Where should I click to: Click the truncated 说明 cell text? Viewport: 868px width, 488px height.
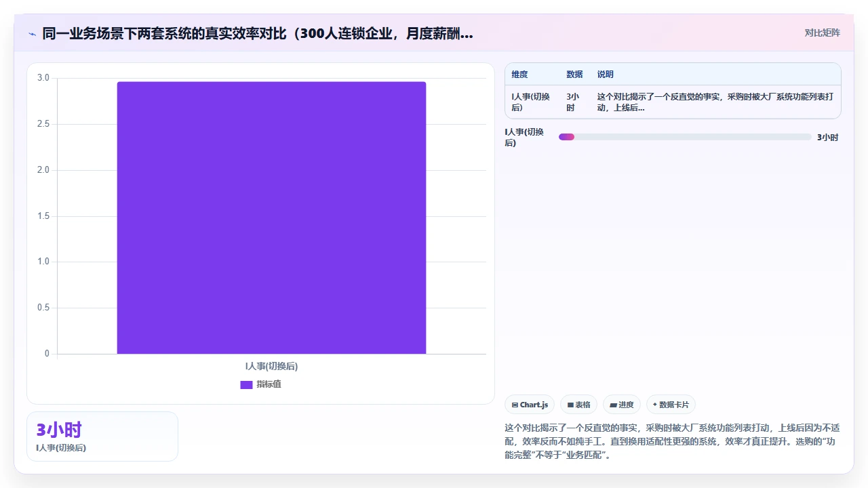pyautogui.click(x=715, y=102)
